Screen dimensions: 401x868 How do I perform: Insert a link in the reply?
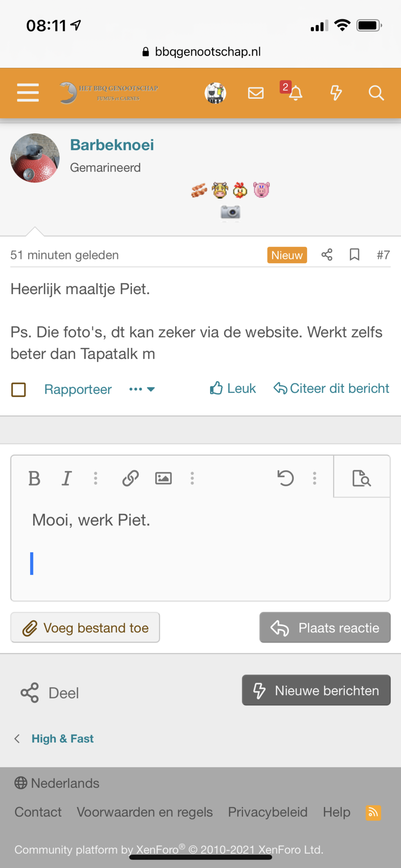130,479
